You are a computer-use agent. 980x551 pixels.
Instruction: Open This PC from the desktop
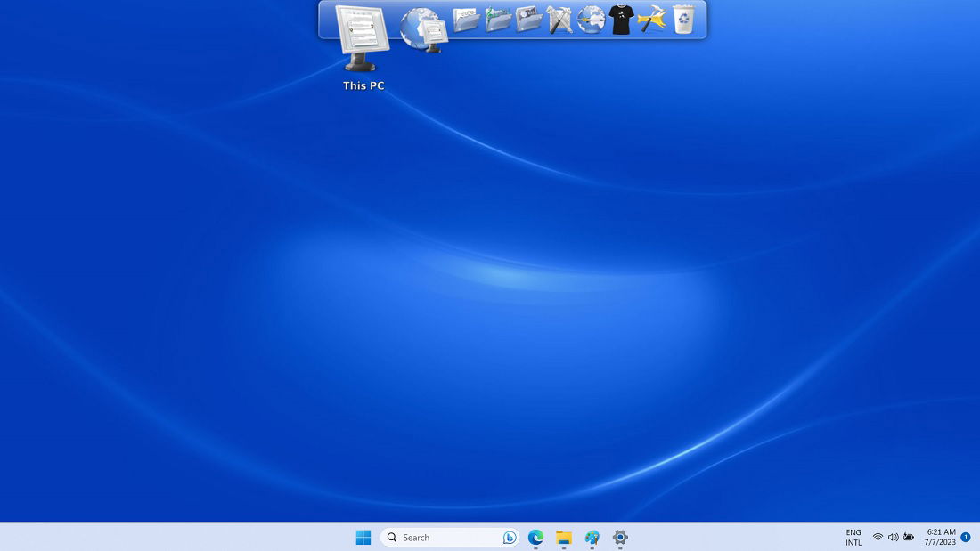click(x=363, y=49)
